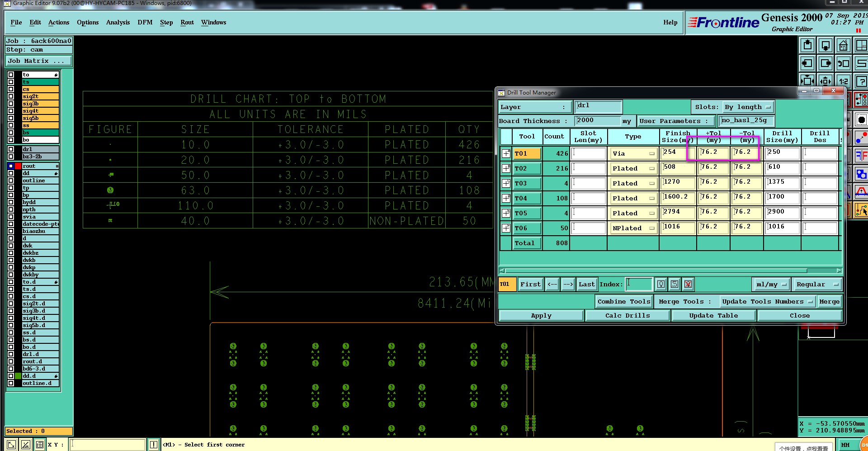The image size is (868, 451).
Task: Click the pan down icon in right toolbar
Action: click(826, 45)
